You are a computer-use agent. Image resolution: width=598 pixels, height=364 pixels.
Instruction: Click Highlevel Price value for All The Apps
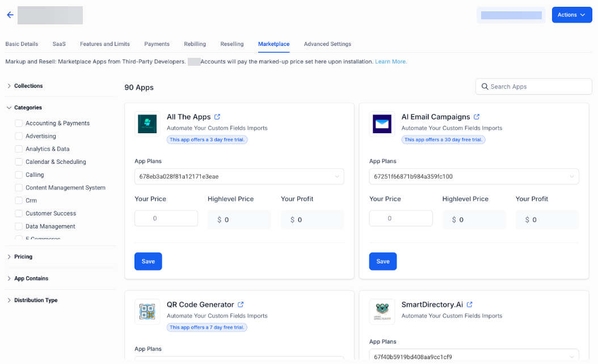point(239,219)
